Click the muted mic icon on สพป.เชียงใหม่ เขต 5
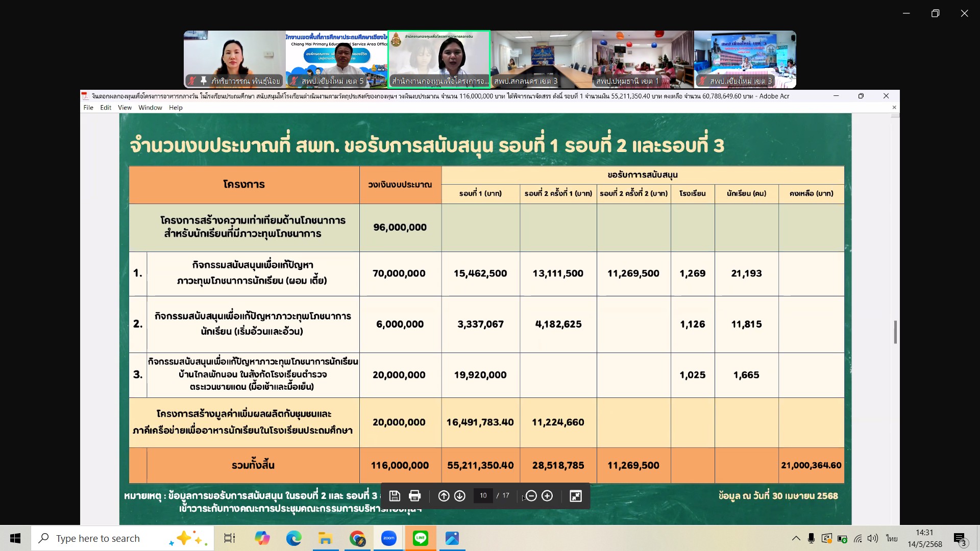Viewport: 980px width, 551px height. 294,81
